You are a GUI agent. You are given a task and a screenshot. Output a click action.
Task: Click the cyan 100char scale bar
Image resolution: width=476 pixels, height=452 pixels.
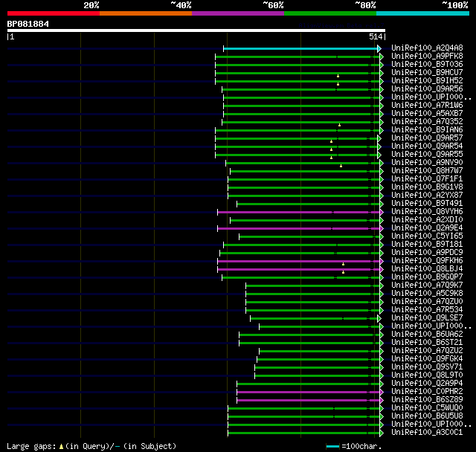333,446
